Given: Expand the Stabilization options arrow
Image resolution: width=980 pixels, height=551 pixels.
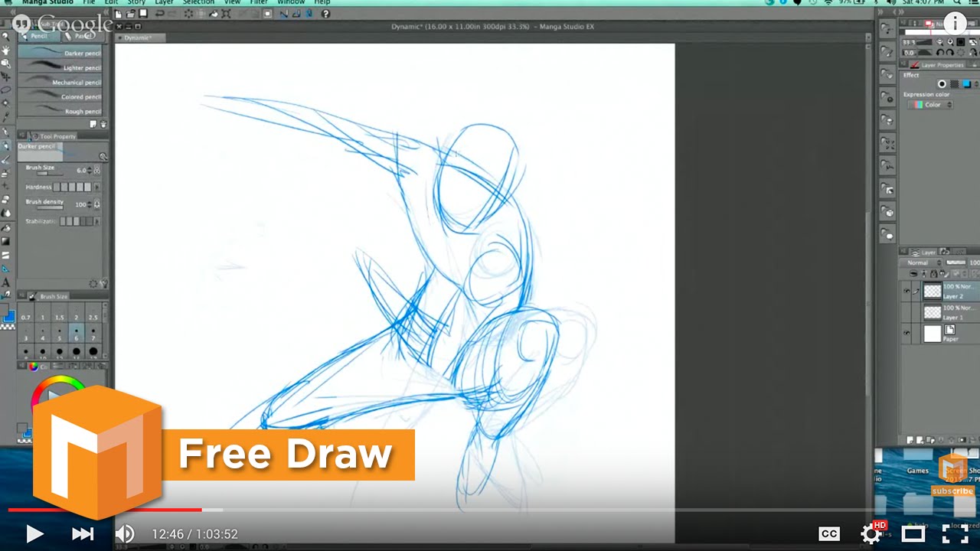Looking at the screenshot, I should click(96, 221).
